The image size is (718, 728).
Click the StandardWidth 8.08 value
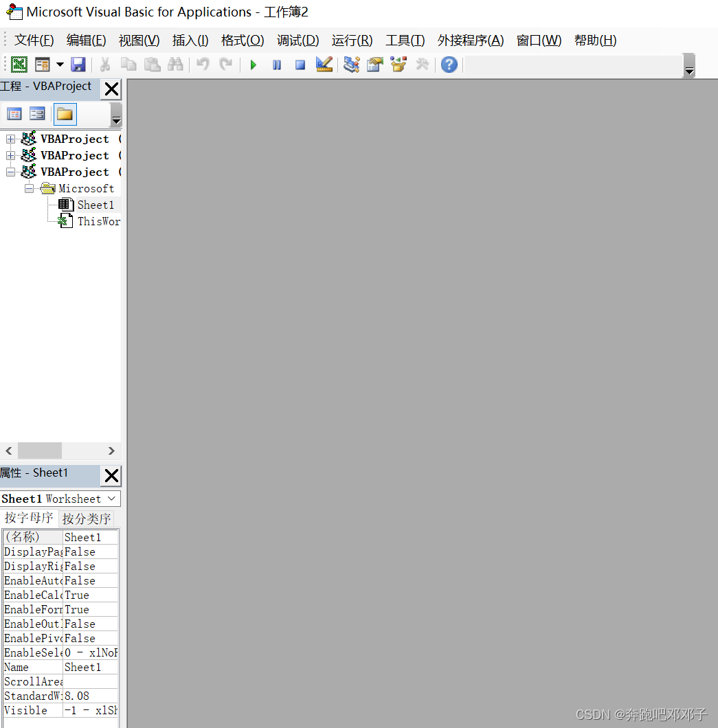[x=91, y=696]
